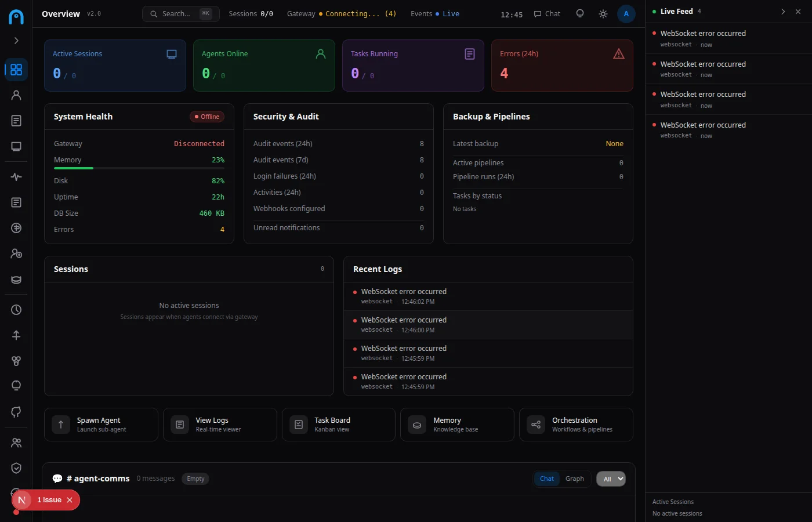Click the lightbulb icon in top bar

(580, 14)
